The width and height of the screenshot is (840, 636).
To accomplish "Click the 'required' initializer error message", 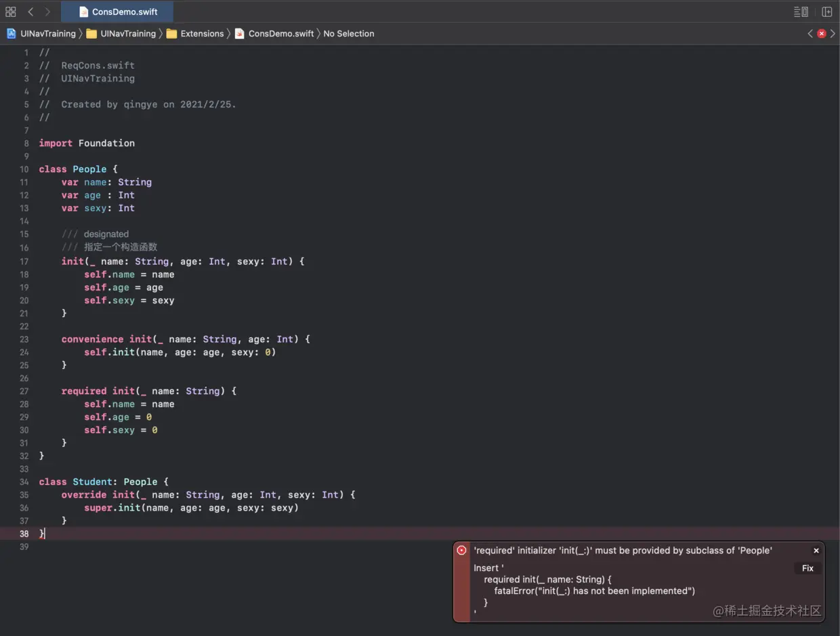I will click(623, 551).
